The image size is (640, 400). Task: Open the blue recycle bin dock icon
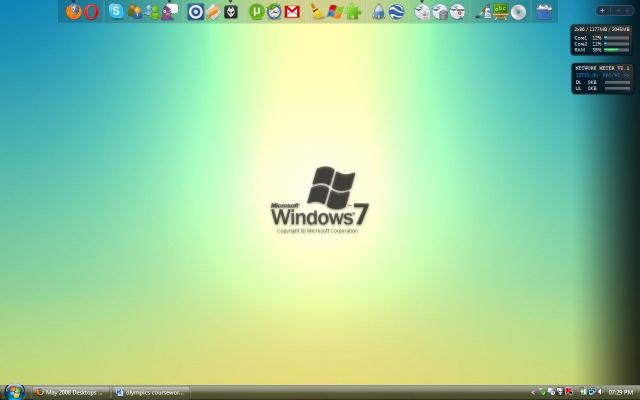544,12
